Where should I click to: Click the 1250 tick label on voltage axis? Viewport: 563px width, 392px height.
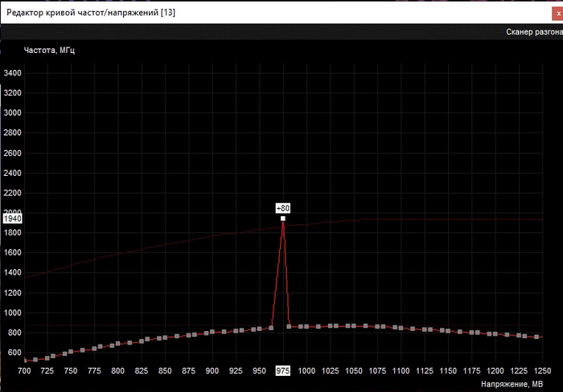pos(541,370)
